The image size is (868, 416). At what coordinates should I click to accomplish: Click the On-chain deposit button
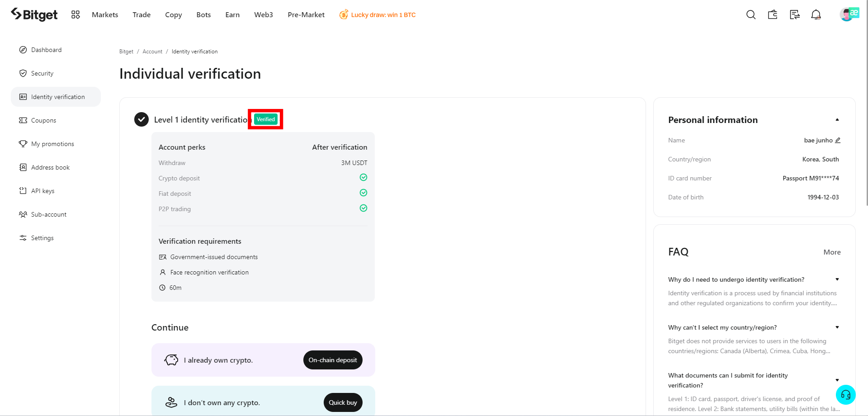click(333, 360)
